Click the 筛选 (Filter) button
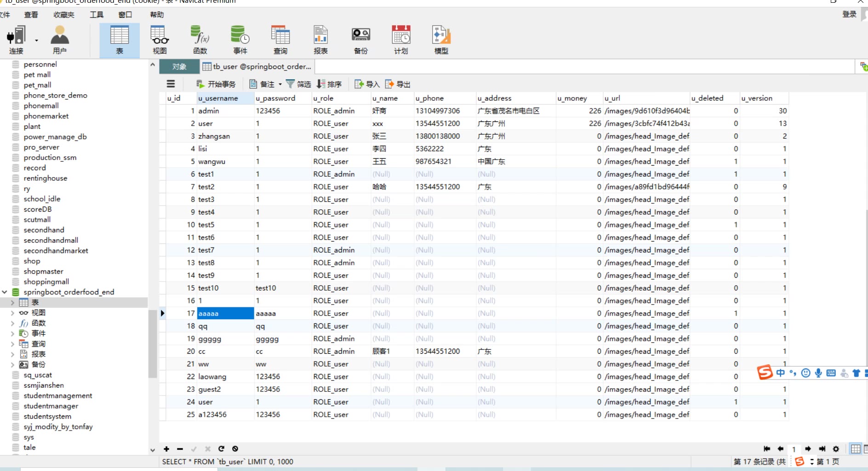Screen dimensions: 868x471 tap(298, 84)
